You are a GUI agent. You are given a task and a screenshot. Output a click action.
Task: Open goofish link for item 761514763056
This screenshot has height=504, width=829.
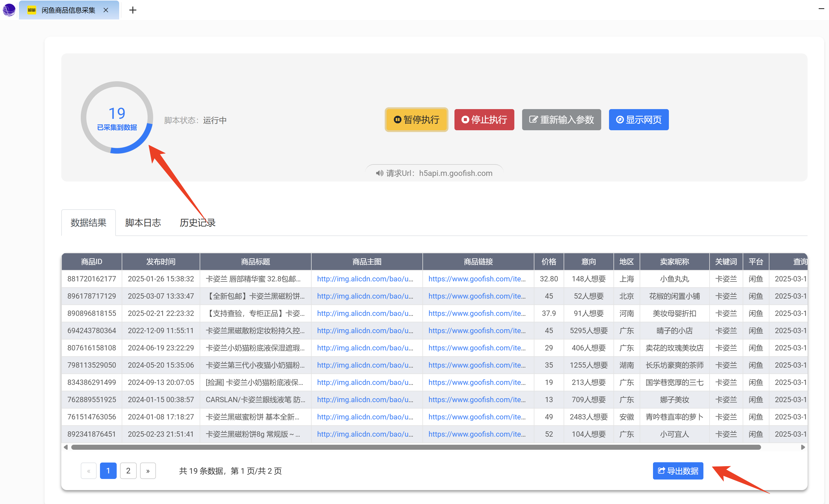(477, 417)
